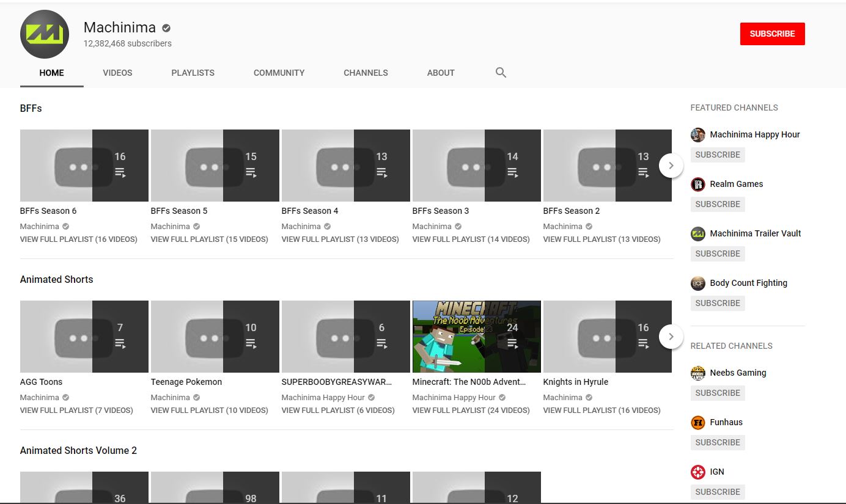View full playlist for BFFs Season 6
Viewport: 846px width, 504px height.
click(78, 239)
